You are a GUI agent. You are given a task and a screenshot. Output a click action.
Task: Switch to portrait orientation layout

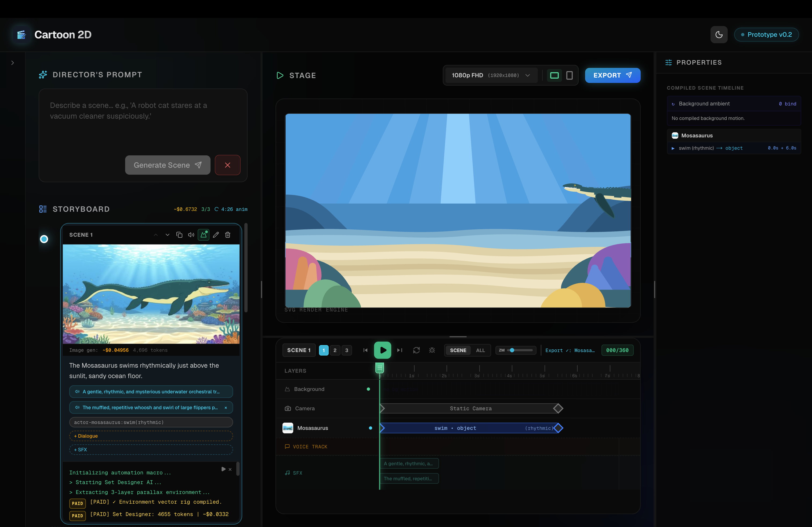pos(569,75)
